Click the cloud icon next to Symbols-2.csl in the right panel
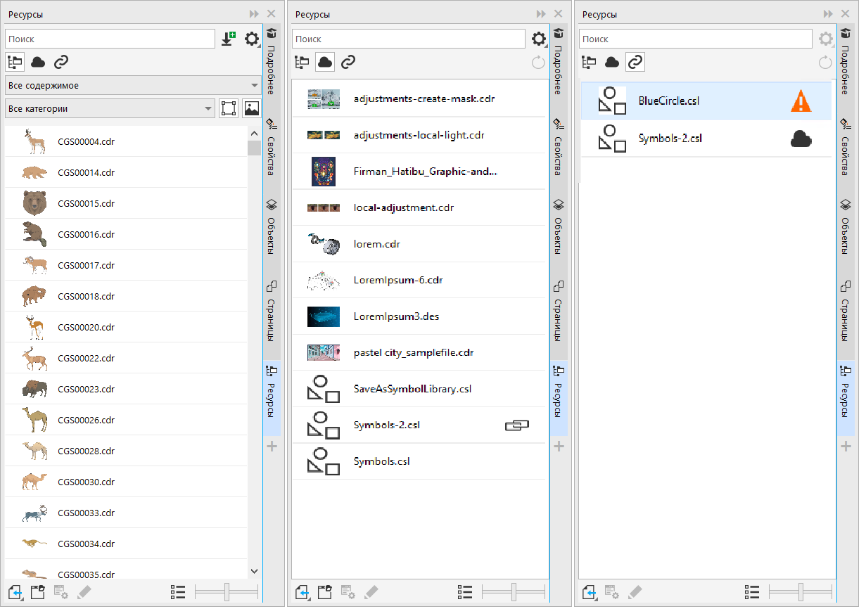This screenshot has height=616, width=866. pos(801,139)
